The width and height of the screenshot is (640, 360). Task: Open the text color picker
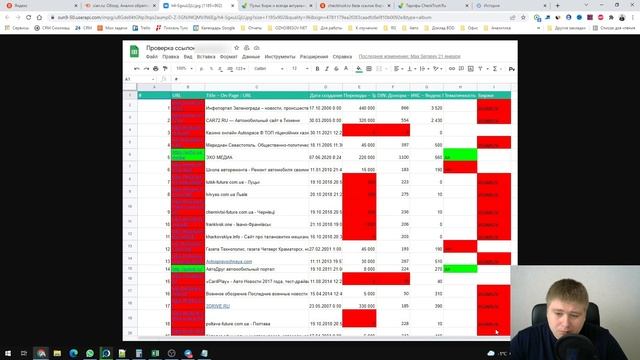346,69
